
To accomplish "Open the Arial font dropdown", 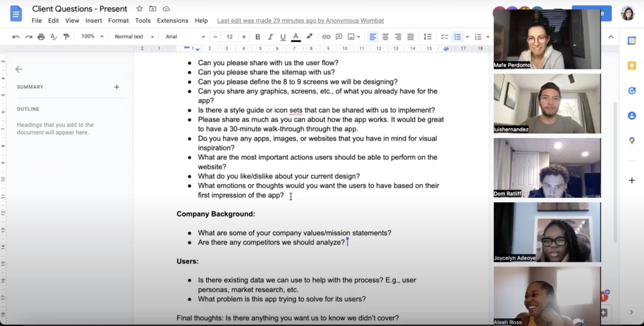I will point(185,36).
